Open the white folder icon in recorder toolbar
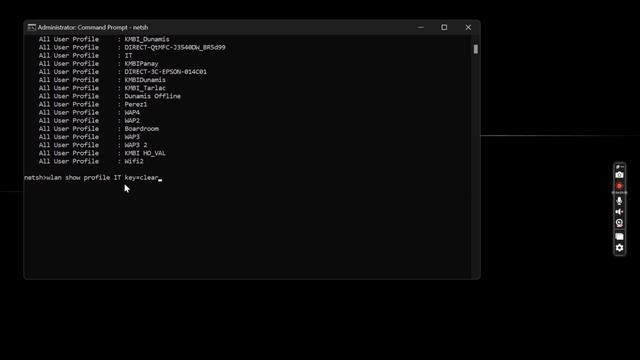Screen dimensions: 640x360 click(x=619, y=236)
